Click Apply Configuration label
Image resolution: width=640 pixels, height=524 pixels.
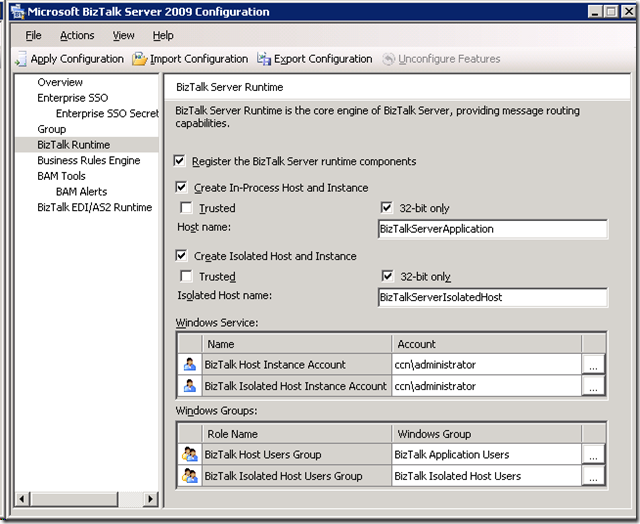(77, 59)
